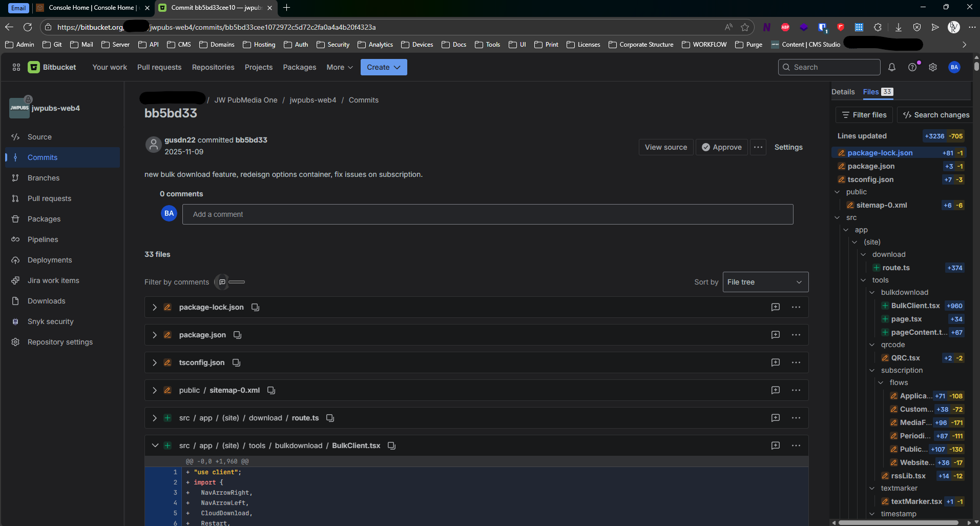
Task: Open the app switcher grid icon
Action: tap(16, 67)
